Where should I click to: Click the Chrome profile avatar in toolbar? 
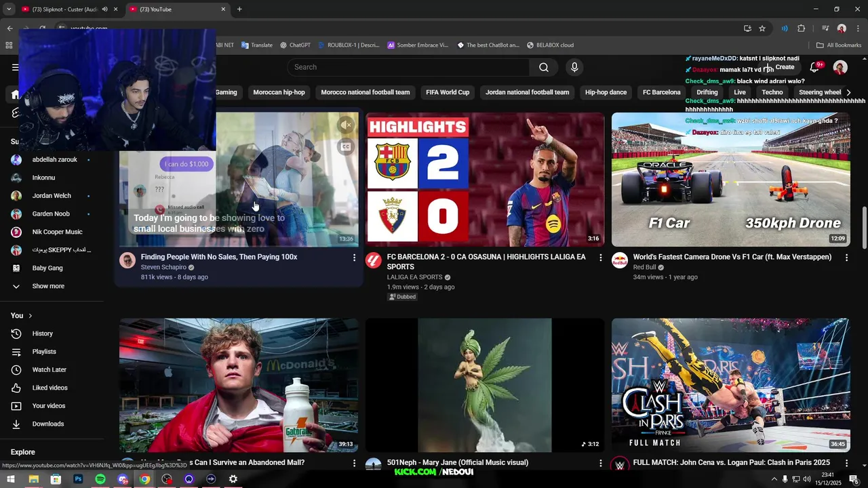click(x=842, y=28)
